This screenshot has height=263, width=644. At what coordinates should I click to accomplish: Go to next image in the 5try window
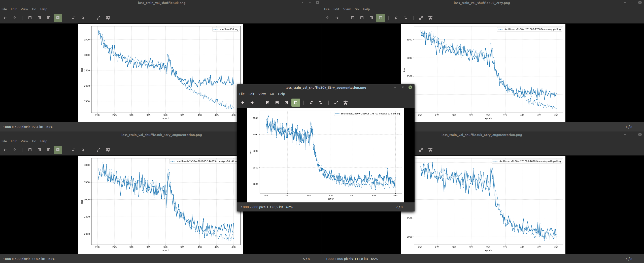(252, 103)
